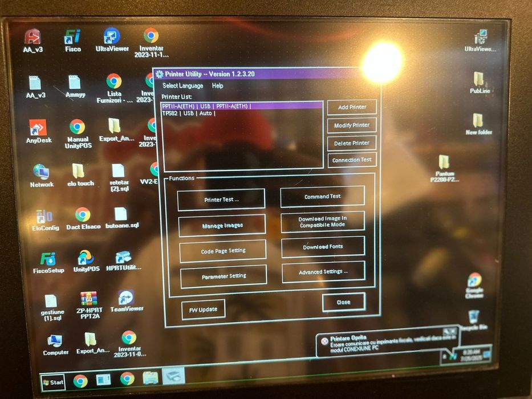Image resolution: width=532 pixels, height=399 pixels.
Task: Open the Network desktop icon
Action: click(42, 176)
